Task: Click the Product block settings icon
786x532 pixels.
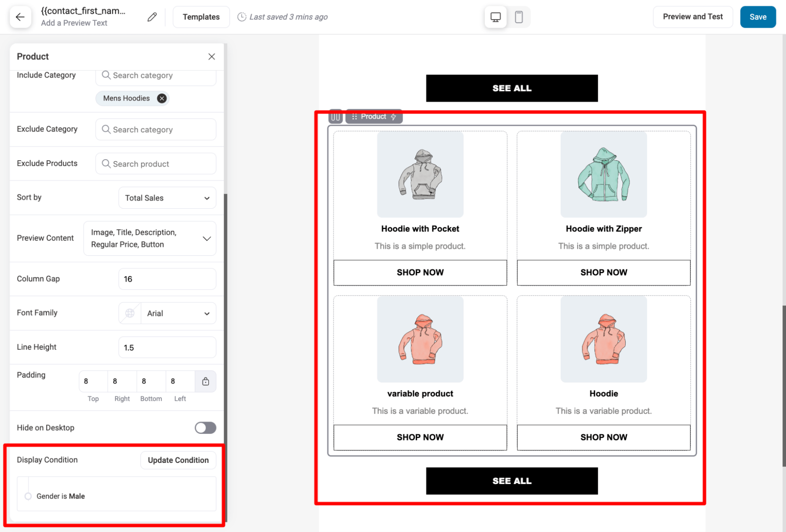Action: click(x=394, y=116)
